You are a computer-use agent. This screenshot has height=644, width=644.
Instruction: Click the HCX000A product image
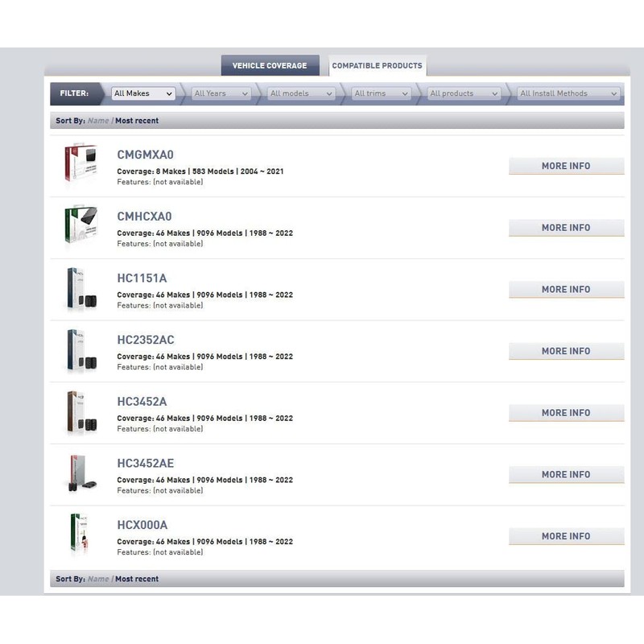click(79, 533)
